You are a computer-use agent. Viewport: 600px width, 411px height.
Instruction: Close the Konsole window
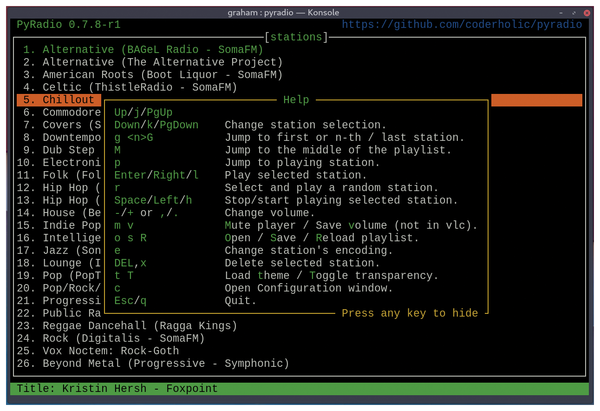tap(587, 13)
